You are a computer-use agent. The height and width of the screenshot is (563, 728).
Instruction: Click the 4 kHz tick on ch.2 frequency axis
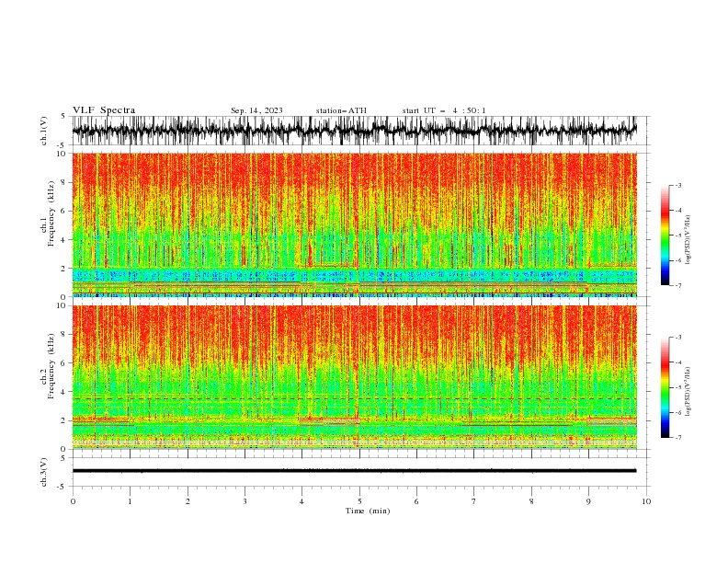click(x=63, y=392)
